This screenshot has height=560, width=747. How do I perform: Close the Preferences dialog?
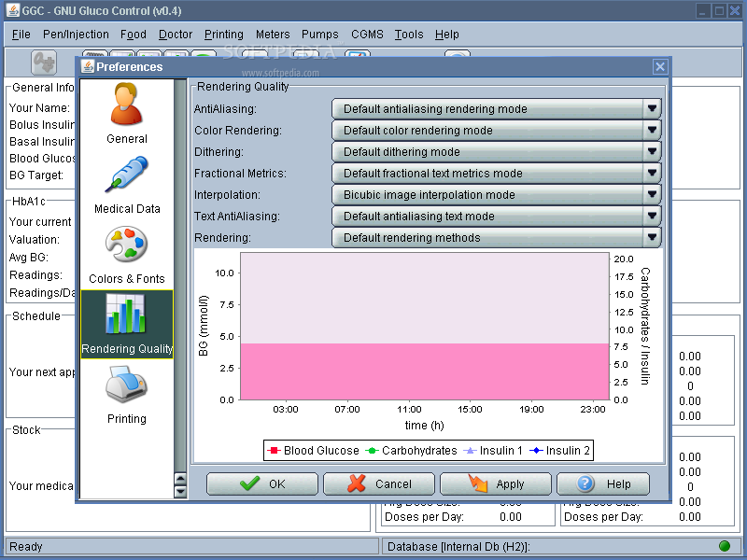(660, 66)
